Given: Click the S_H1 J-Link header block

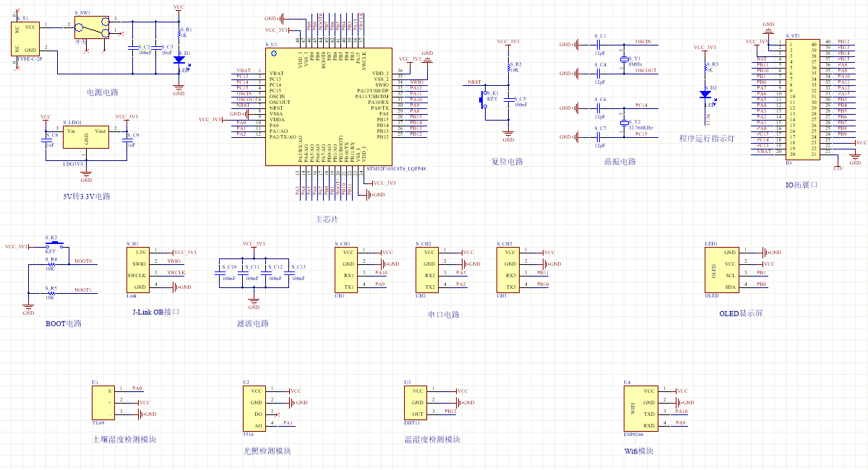Looking at the screenshot, I should point(139,270).
